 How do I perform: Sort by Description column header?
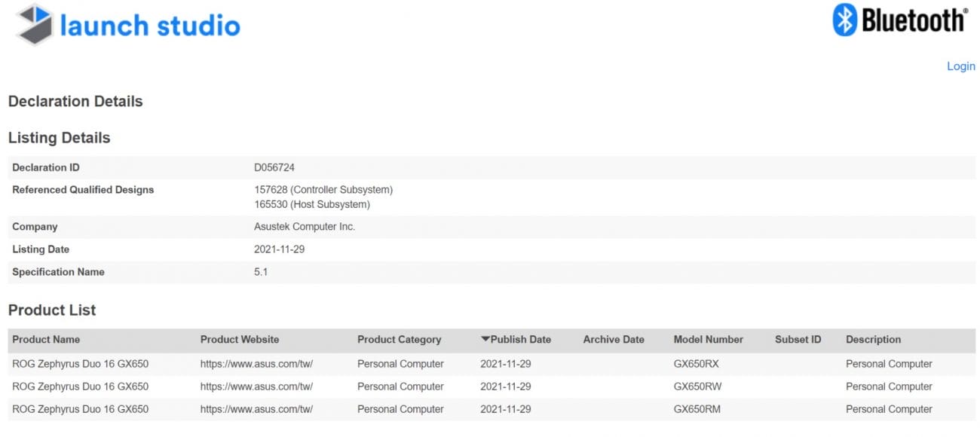873,340
